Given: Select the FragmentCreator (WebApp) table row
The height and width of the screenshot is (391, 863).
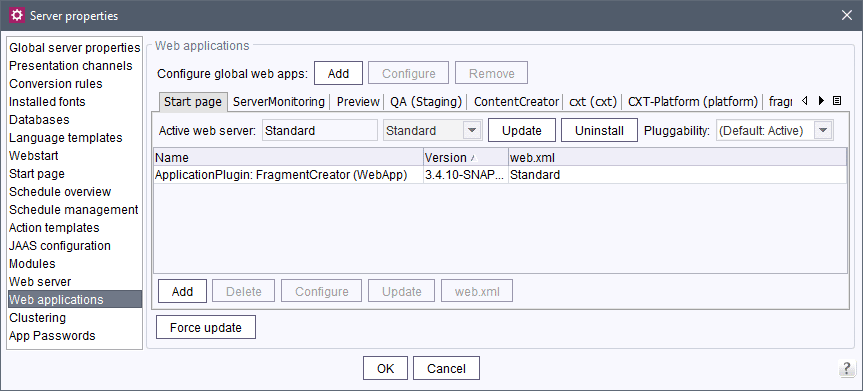Looking at the screenshot, I should coord(500,175).
